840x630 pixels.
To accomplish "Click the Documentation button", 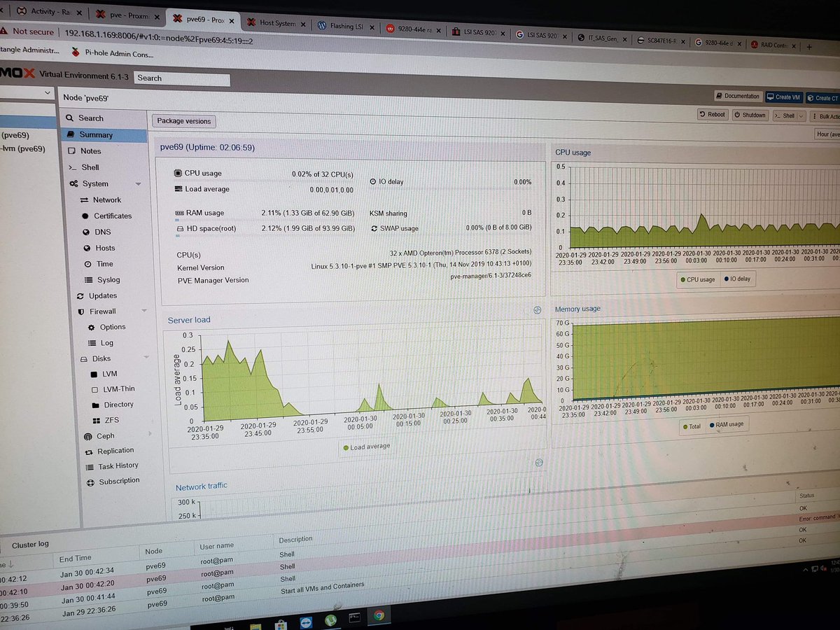I will [x=738, y=97].
